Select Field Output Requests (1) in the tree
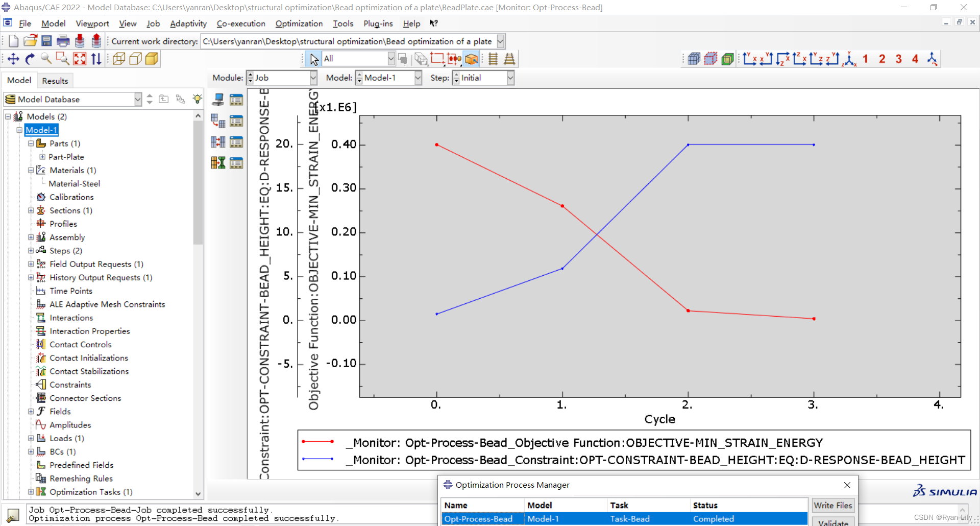Image resolution: width=980 pixels, height=526 pixels. pyautogui.click(x=96, y=264)
